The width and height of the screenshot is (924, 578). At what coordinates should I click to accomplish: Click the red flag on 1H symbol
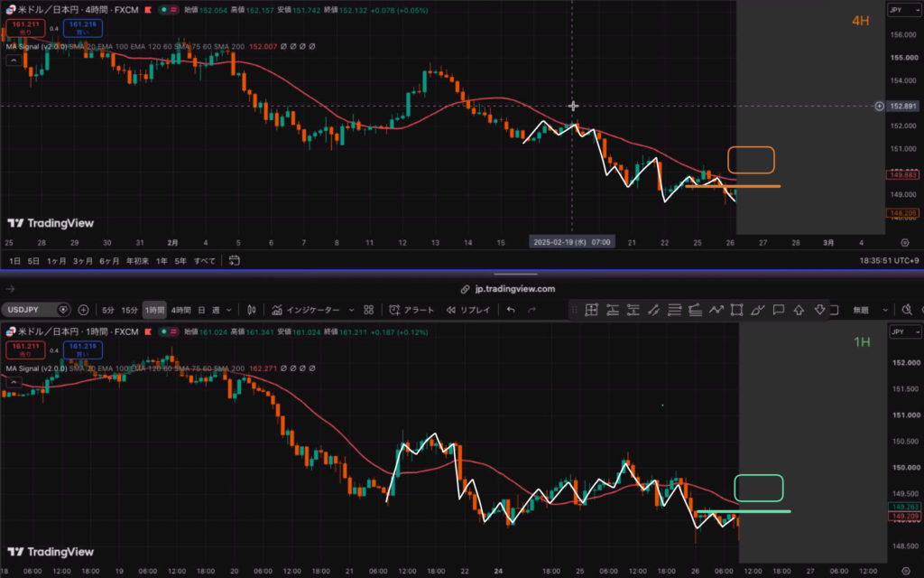[148, 332]
